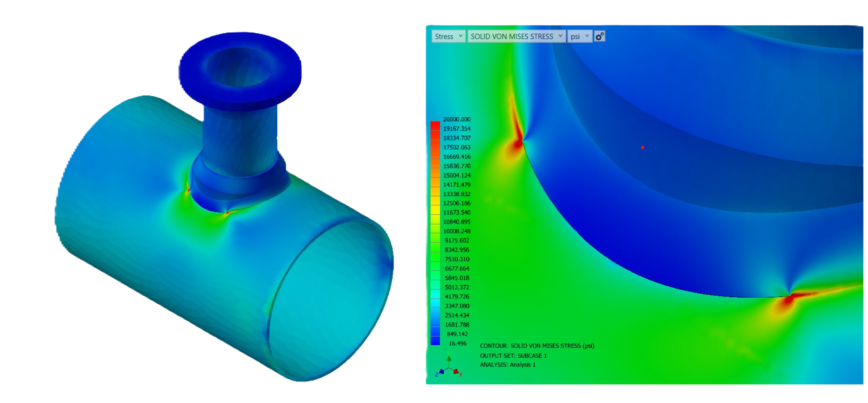The width and height of the screenshot is (868, 403).
Task: Click the dark blue bottom legend swatch
Action: point(435,341)
